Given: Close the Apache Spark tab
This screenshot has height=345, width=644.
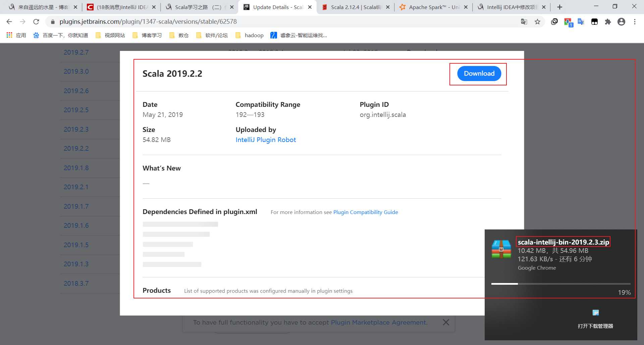Looking at the screenshot, I should coord(466,7).
